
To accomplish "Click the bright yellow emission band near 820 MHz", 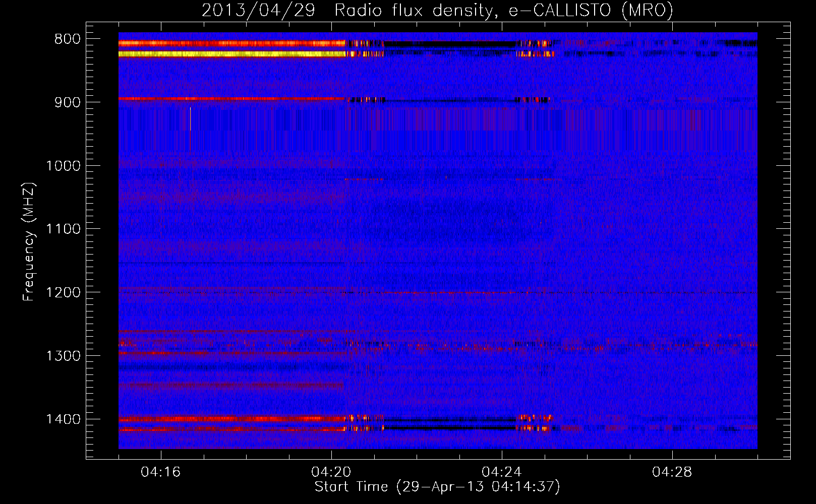I will coord(232,54).
